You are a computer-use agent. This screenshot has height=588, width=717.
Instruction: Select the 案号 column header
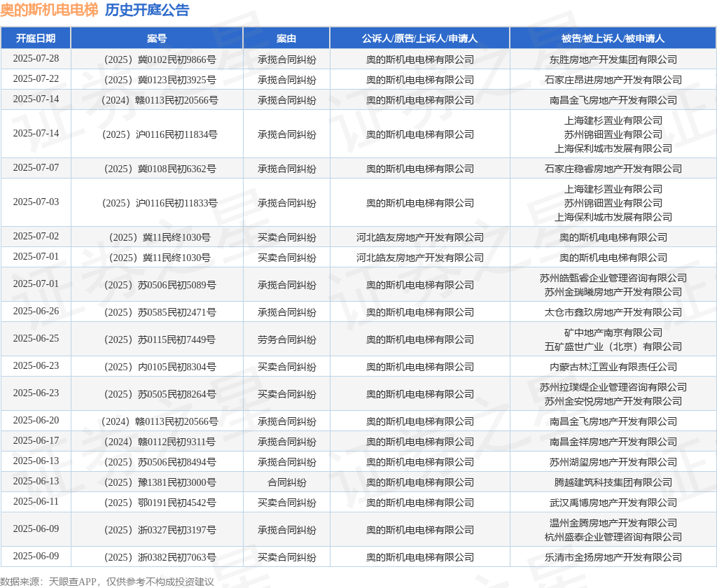(157, 38)
